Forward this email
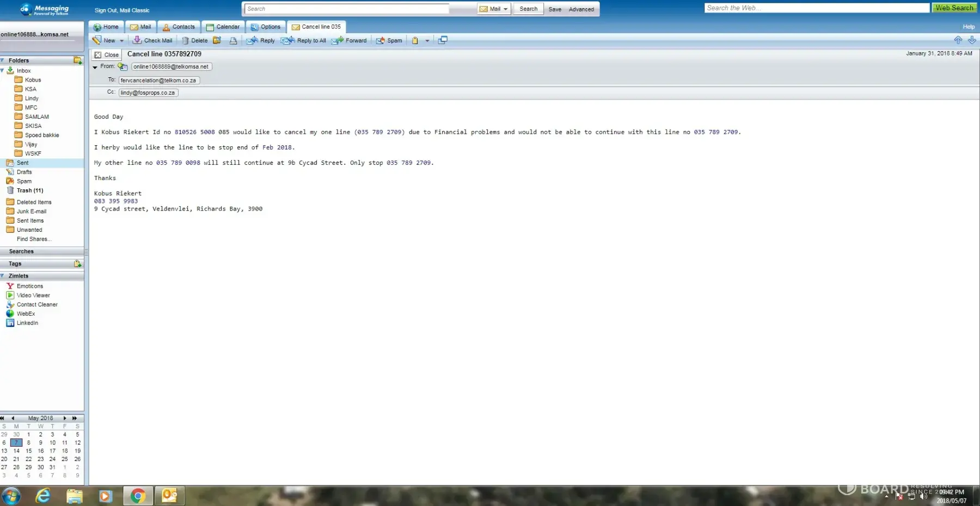This screenshot has height=506, width=980. point(349,40)
